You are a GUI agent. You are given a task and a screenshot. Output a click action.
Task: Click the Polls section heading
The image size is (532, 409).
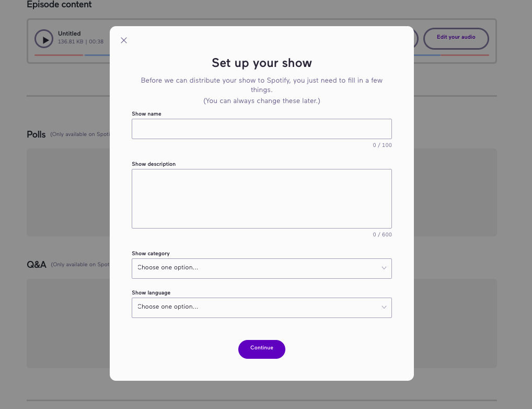click(36, 134)
